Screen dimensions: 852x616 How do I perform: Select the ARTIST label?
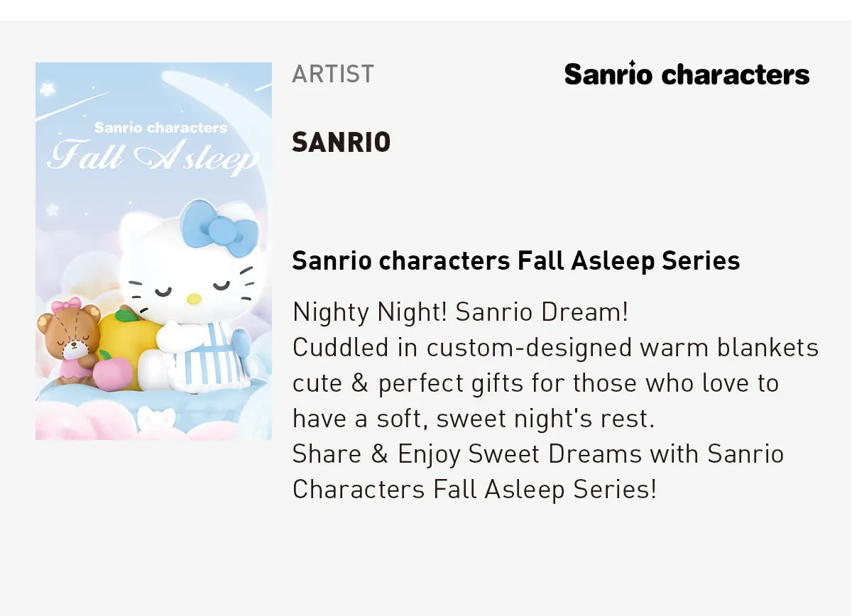333,74
